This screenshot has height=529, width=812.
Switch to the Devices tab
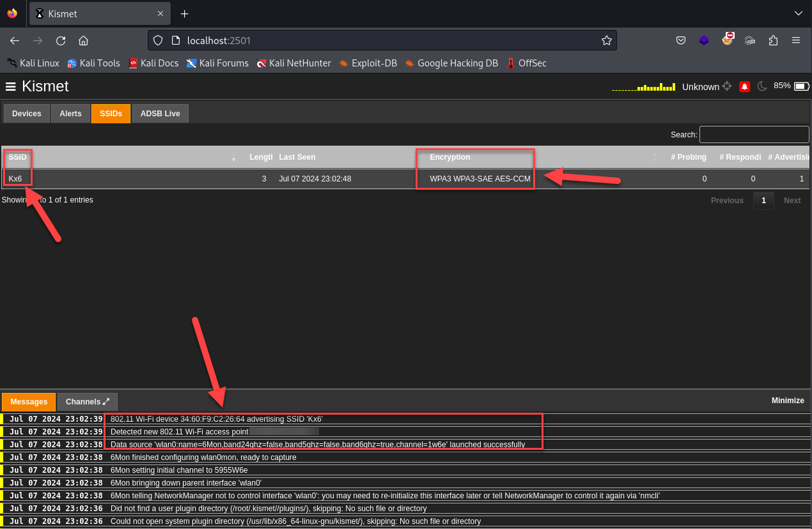point(27,114)
